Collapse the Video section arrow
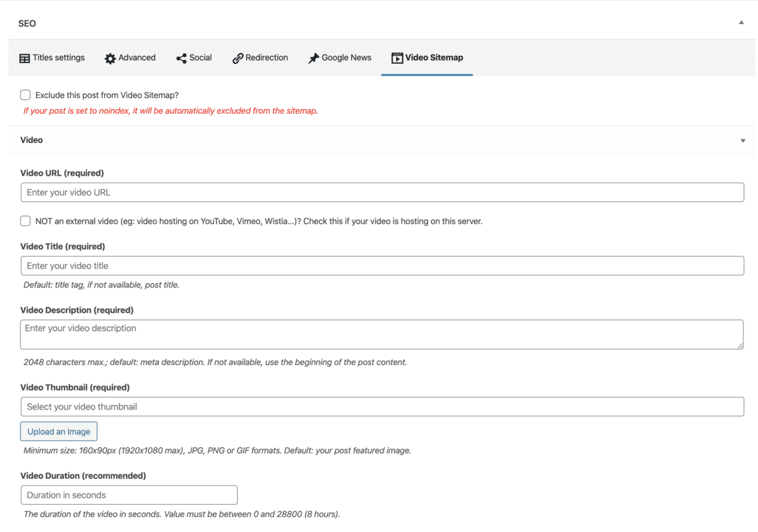The height and width of the screenshot is (532, 758). 743,140
